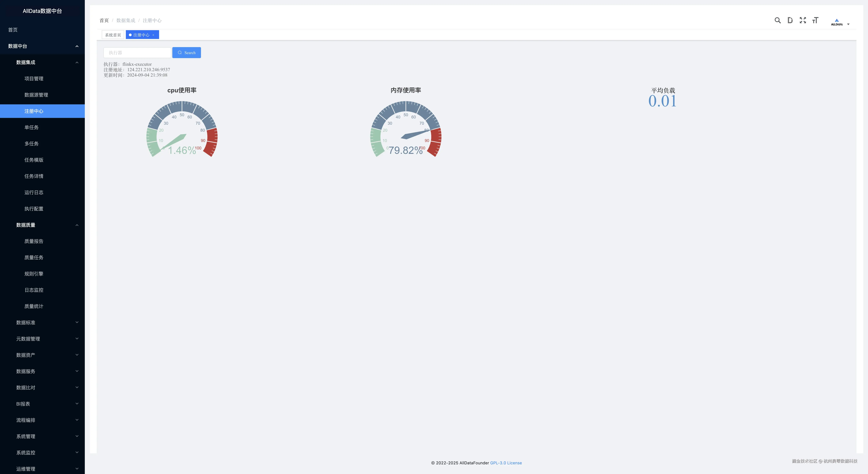
Task: Click the 内存使用率 gauge chart
Action: (406, 130)
